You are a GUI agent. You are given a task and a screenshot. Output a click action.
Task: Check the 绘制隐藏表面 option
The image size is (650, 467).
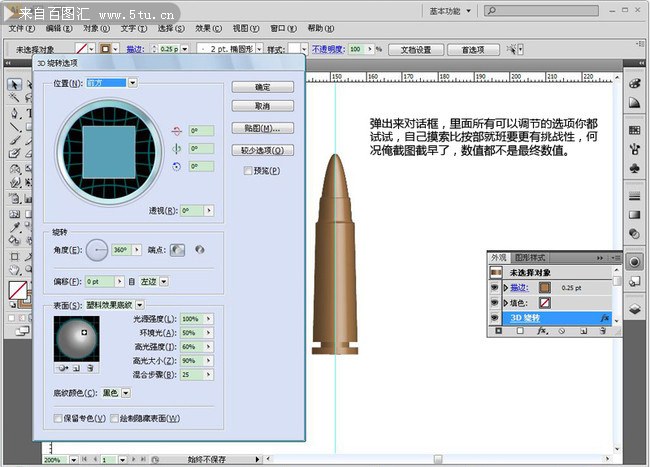pyautogui.click(x=115, y=418)
